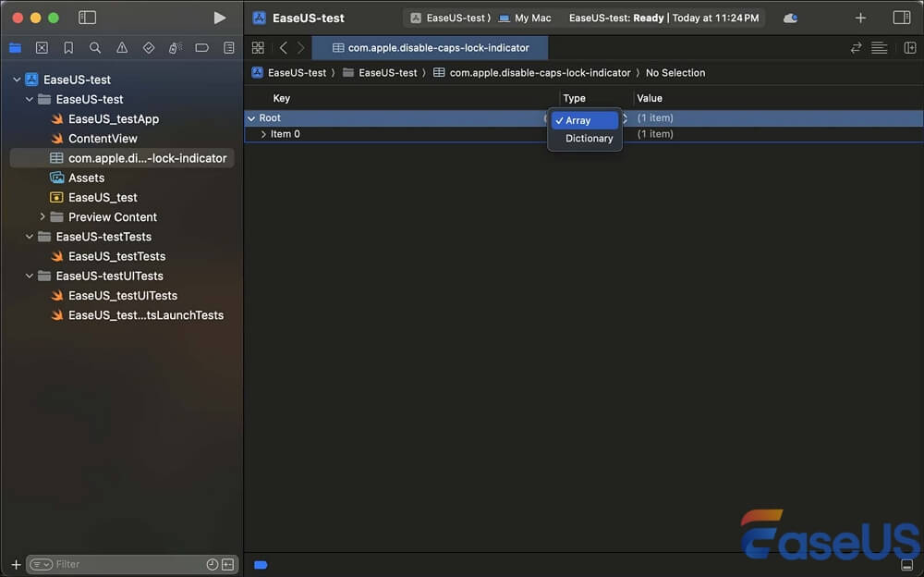Viewport: 924px width, 577px height.
Task: Open the ContentView Swift file
Action: pyautogui.click(x=103, y=139)
